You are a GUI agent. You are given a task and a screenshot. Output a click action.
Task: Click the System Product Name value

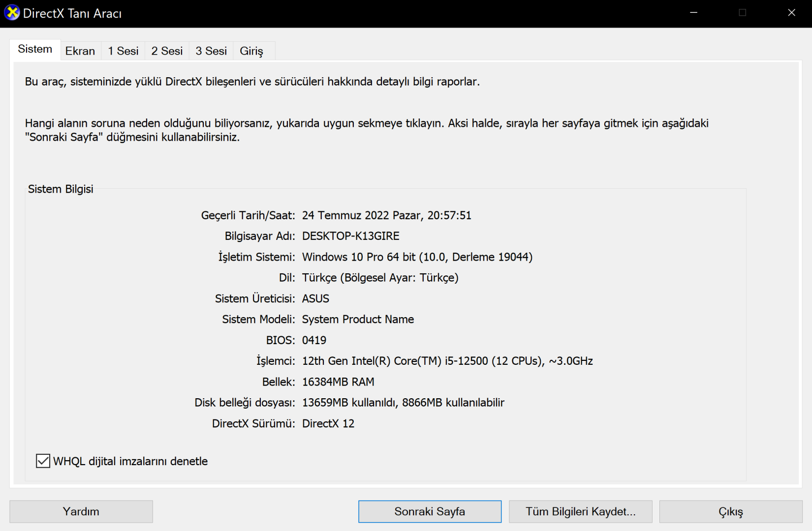pyautogui.click(x=358, y=320)
